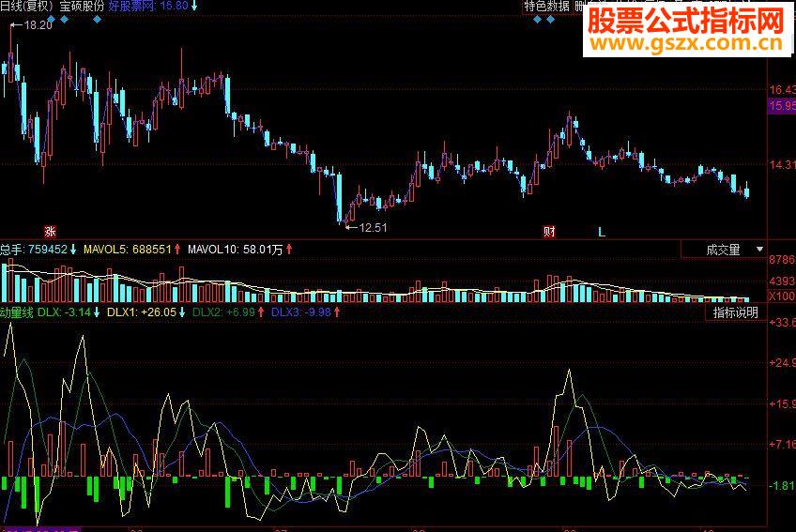Click the green DLX2: +6.99 label
The height and width of the screenshot is (532, 796).
(x=223, y=312)
